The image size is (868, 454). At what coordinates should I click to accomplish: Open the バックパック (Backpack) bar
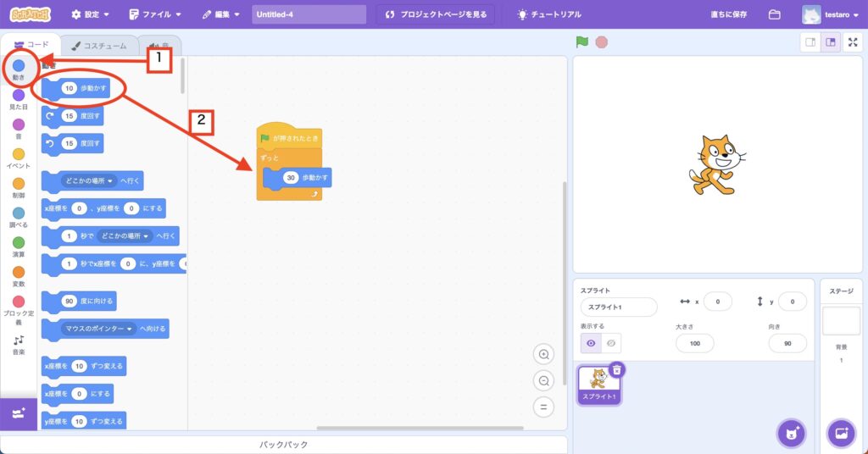283,445
